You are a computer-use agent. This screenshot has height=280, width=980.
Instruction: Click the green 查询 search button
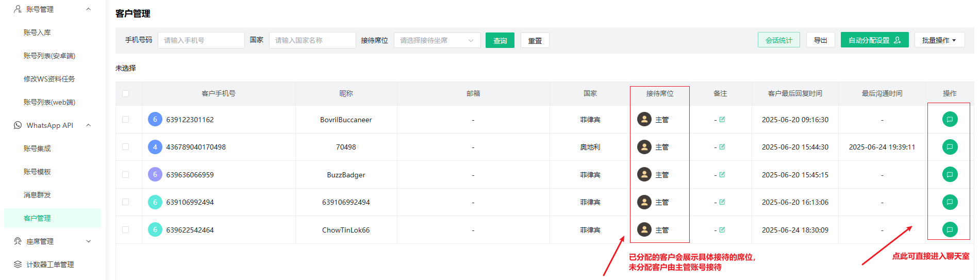[x=500, y=40]
